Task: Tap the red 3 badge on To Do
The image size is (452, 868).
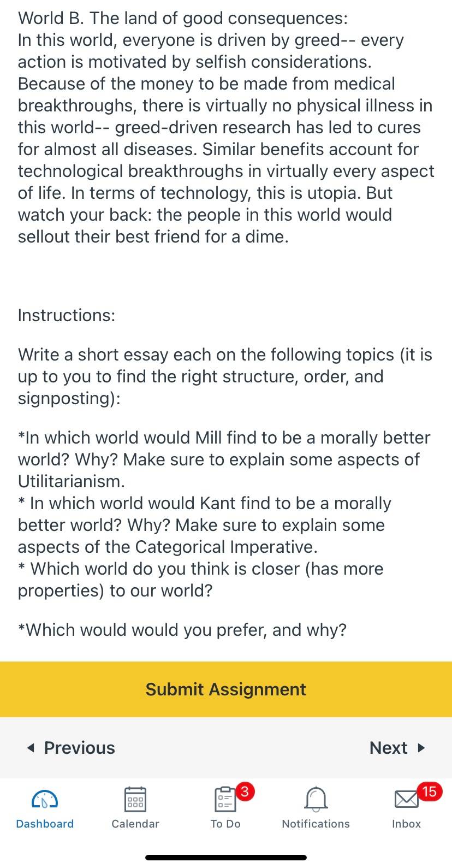Action: pos(245,791)
